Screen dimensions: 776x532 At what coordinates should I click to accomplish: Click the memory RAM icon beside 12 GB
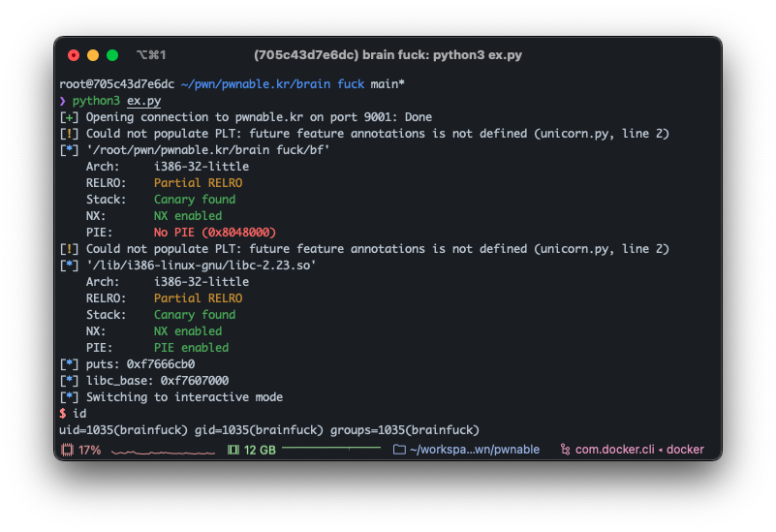coord(233,450)
